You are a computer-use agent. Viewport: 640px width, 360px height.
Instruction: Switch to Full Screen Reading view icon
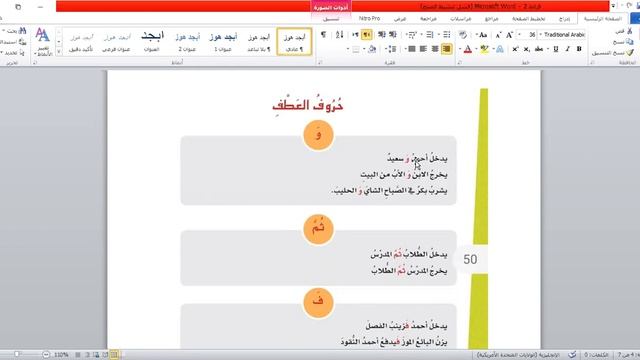click(105, 355)
